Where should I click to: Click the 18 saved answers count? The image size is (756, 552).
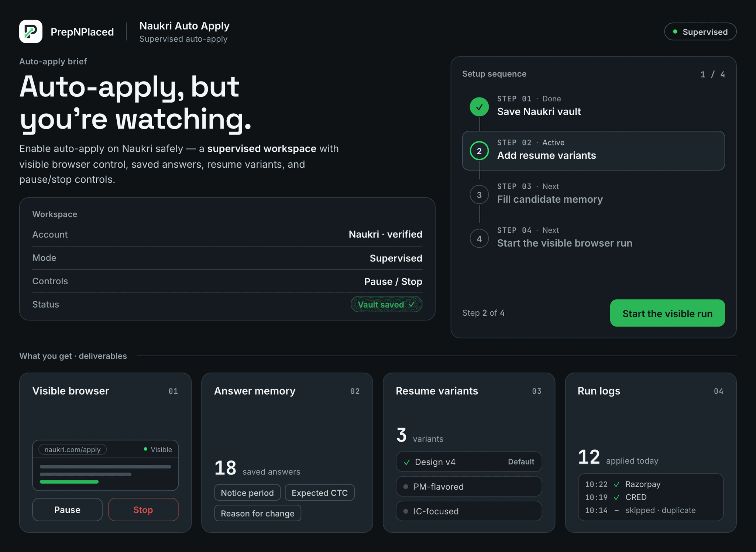(x=257, y=468)
